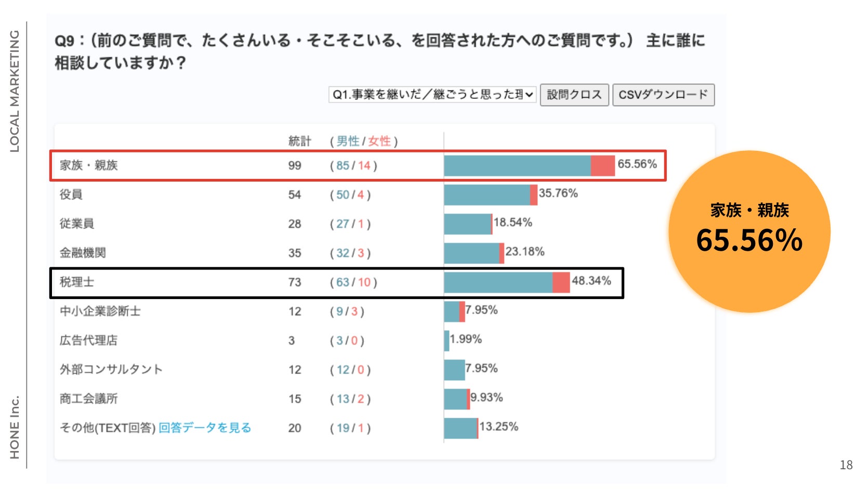This screenshot has height=489, width=868.
Task: Click the CSVダウンロード button
Action: pos(663,95)
